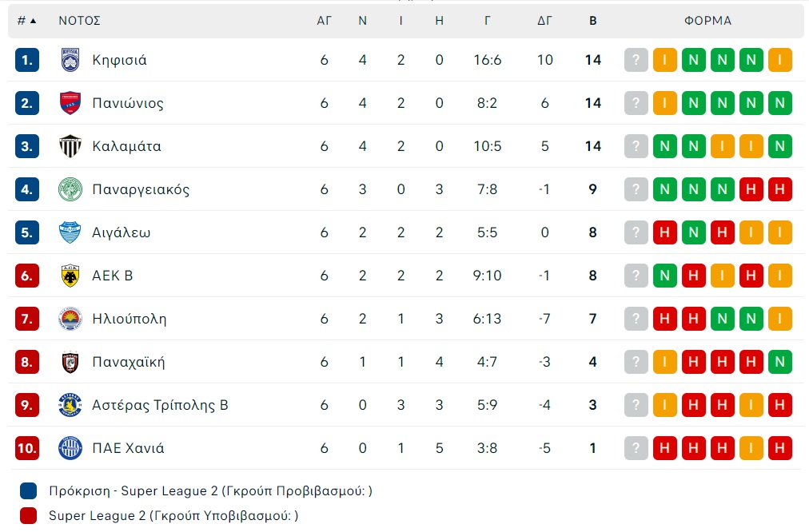Screen dimensions: 809x532
Task: Click the ΔΓ goal difference column header
Action: 544,21
